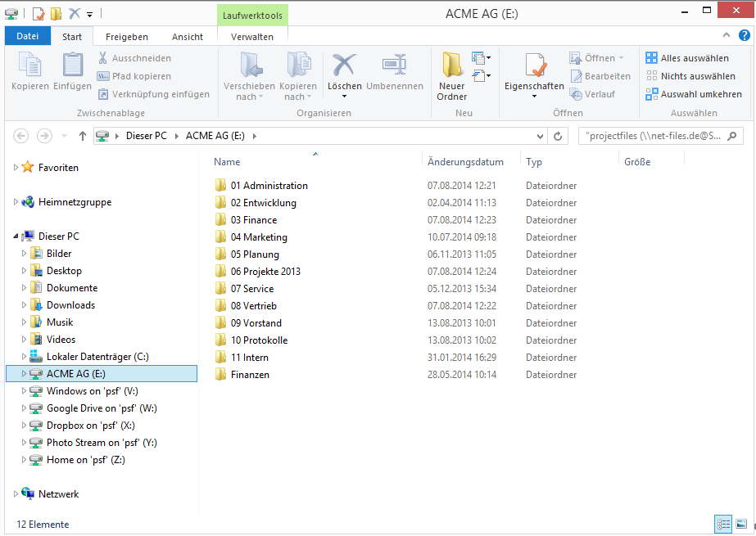Click quick access properties icon
Viewport: 756px width, 536px height.
click(38, 13)
